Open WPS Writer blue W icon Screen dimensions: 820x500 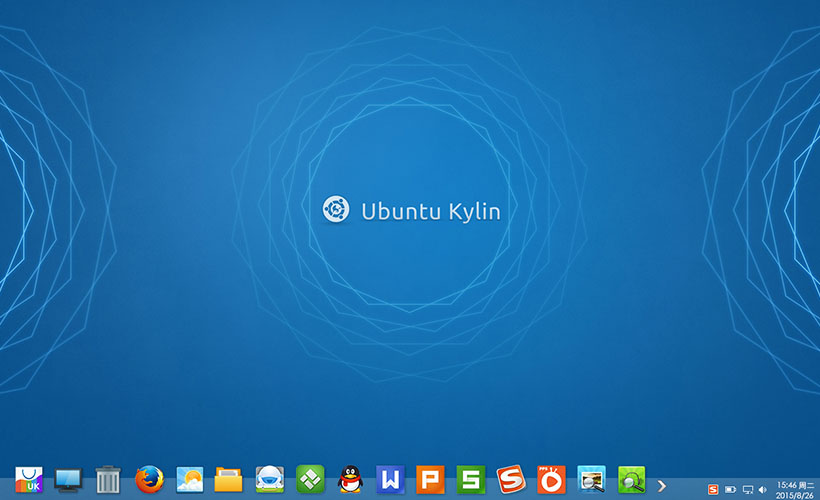(390, 480)
